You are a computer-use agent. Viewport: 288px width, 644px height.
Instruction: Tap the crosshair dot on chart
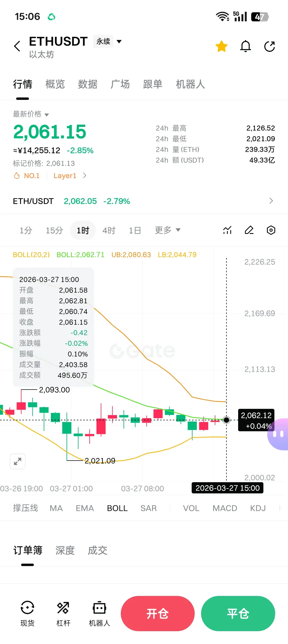click(x=226, y=420)
